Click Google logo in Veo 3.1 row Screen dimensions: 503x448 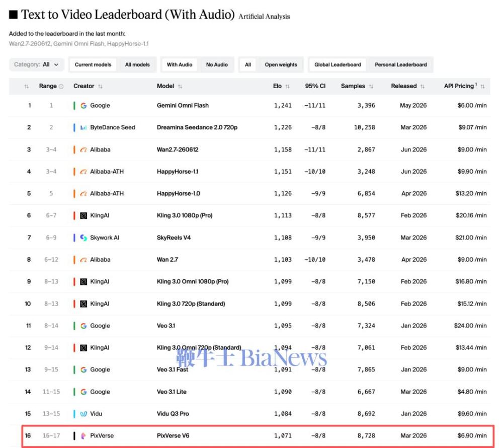(x=83, y=326)
